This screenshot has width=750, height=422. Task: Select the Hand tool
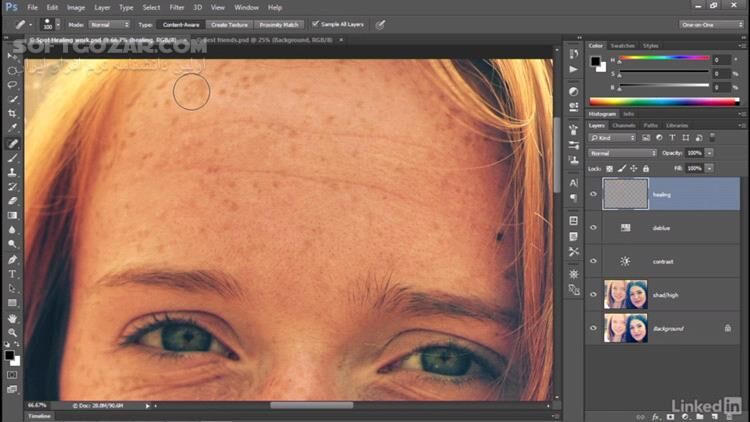click(x=13, y=318)
